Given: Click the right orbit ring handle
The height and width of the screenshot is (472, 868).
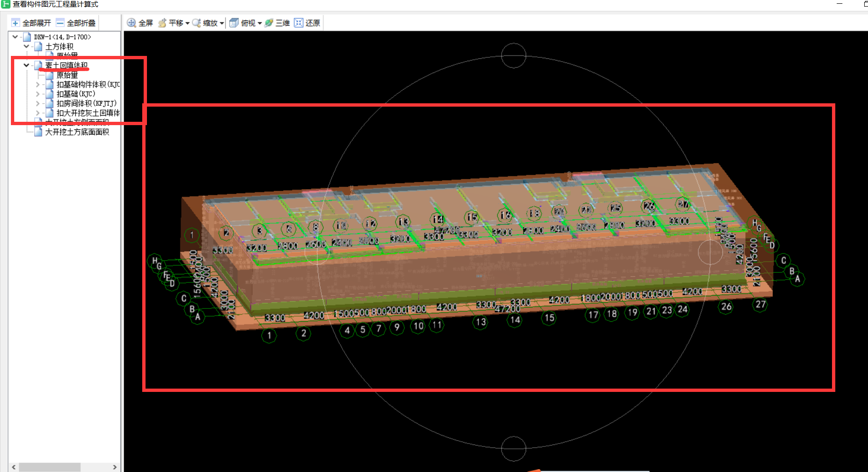Looking at the screenshot, I should click(x=710, y=252).
